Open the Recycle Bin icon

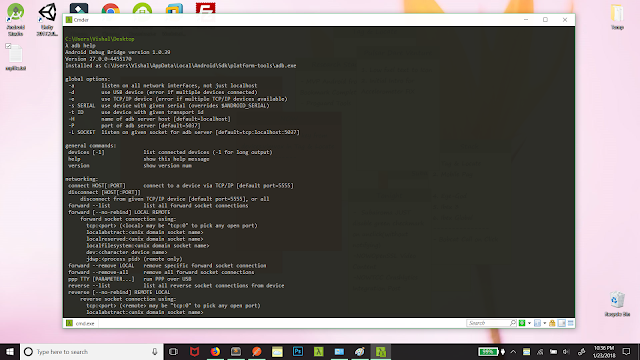[617, 304]
